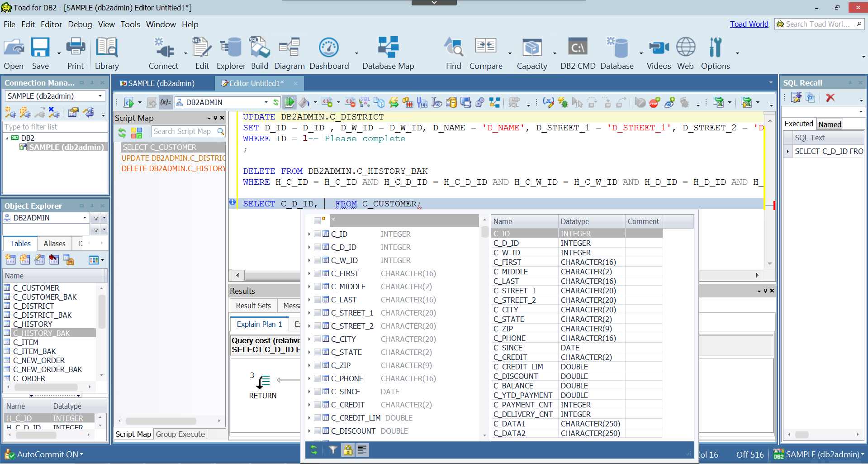Check the C_LAST column checkbox

coord(317,300)
